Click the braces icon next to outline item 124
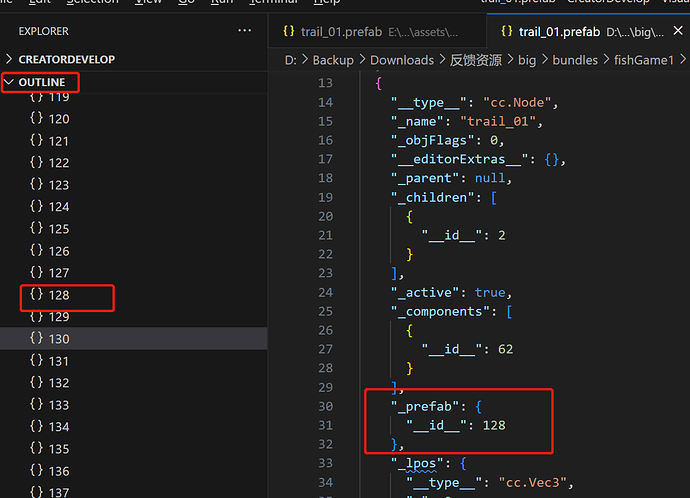This screenshot has width=690, height=498. 37,207
